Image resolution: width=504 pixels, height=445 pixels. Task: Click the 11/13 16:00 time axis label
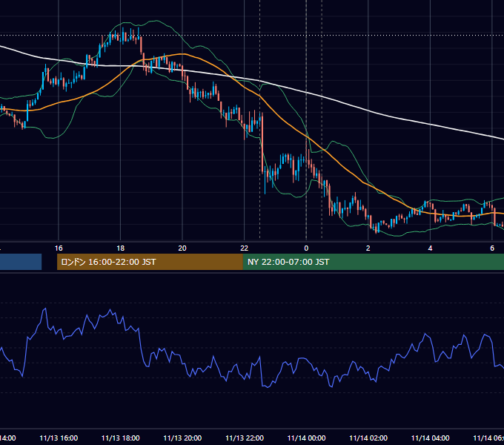pos(59,438)
